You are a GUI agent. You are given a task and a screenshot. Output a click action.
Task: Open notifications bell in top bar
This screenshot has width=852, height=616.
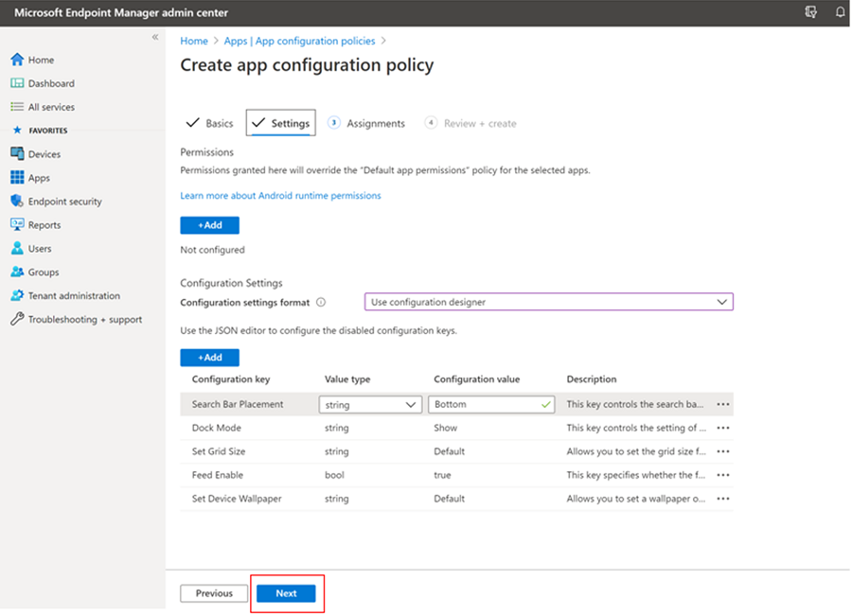(x=840, y=12)
